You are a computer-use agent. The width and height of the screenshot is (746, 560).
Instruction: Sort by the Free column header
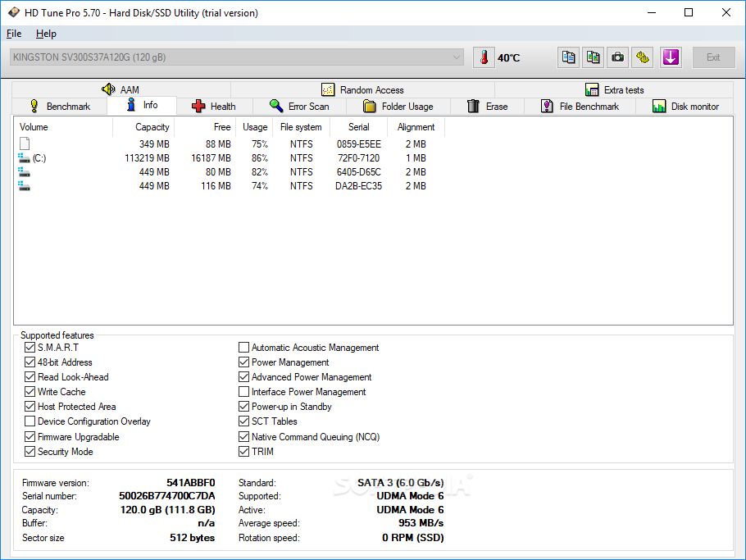[x=205, y=127]
